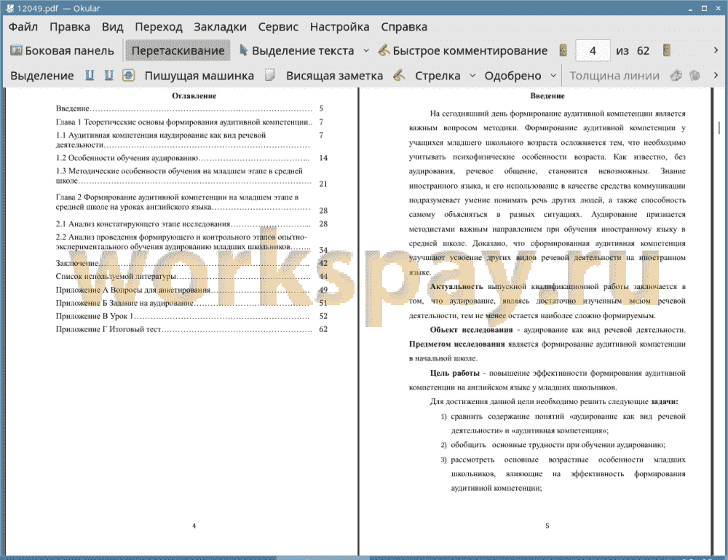Open the Настройка menu
728x560 pixels.
click(339, 27)
